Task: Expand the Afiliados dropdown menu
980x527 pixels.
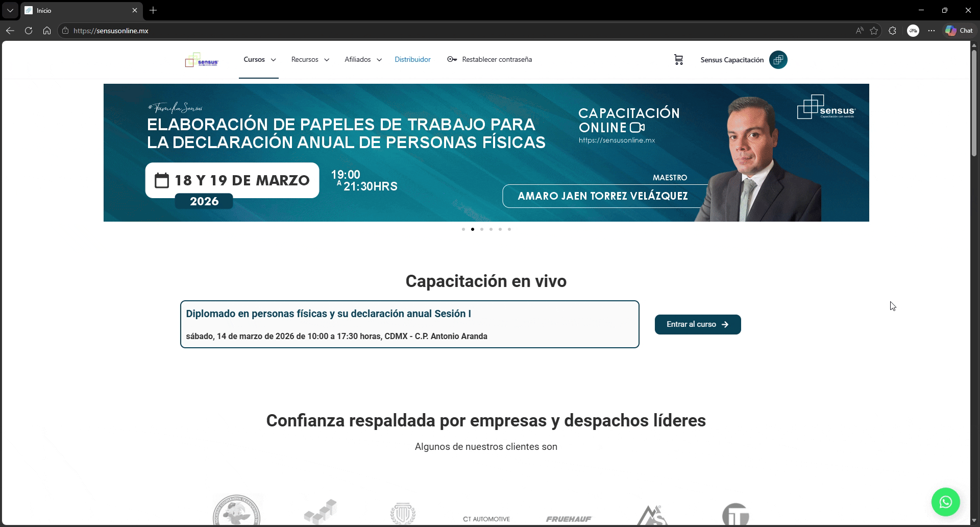Action: [x=363, y=60]
